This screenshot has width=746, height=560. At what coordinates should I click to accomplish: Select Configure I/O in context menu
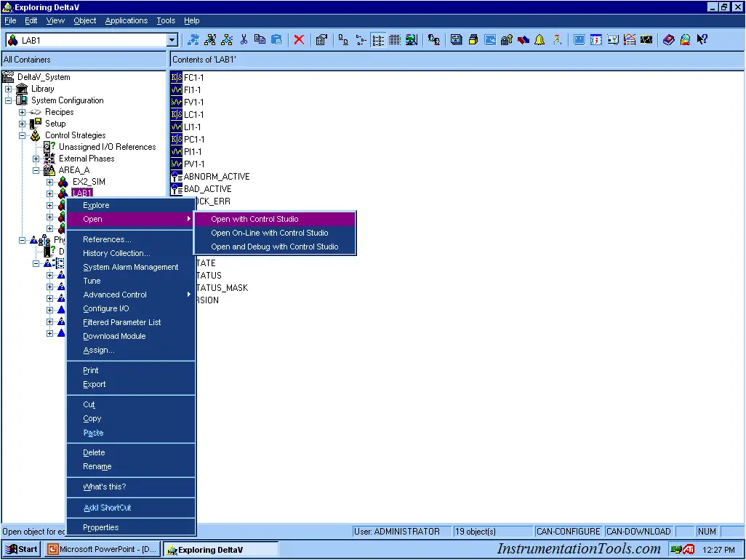[x=131, y=308]
